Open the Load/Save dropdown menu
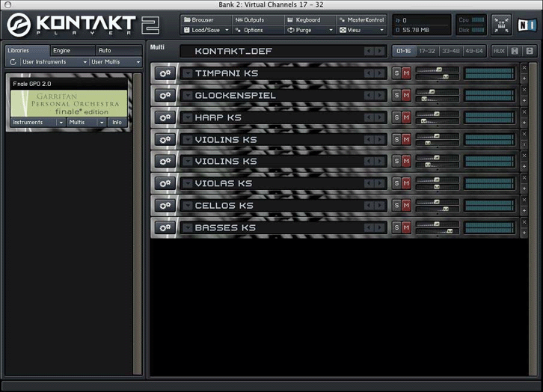The height and width of the screenshot is (392, 543). [x=206, y=30]
